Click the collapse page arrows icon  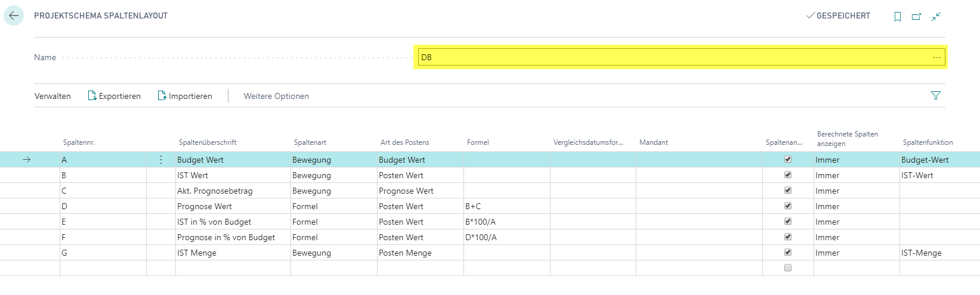(x=936, y=17)
